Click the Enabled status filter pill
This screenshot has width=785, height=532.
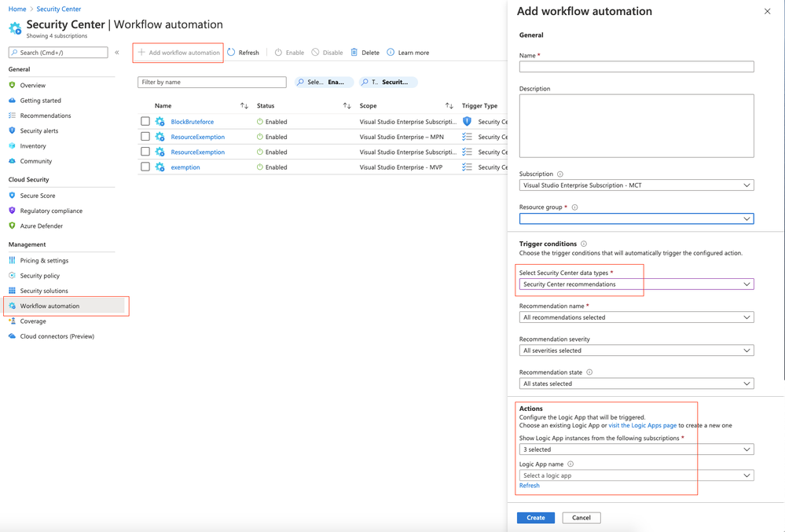click(324, 82)
